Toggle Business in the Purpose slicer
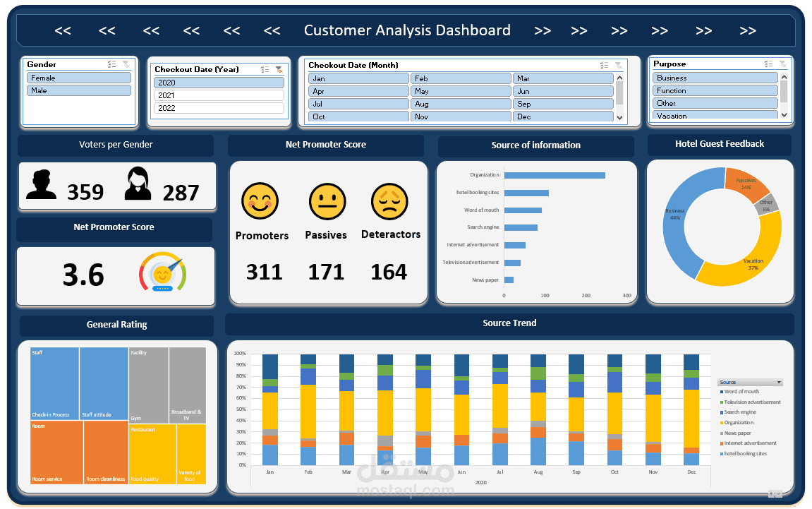This screenshot has width=812, height=509. [x=715, y=78]
